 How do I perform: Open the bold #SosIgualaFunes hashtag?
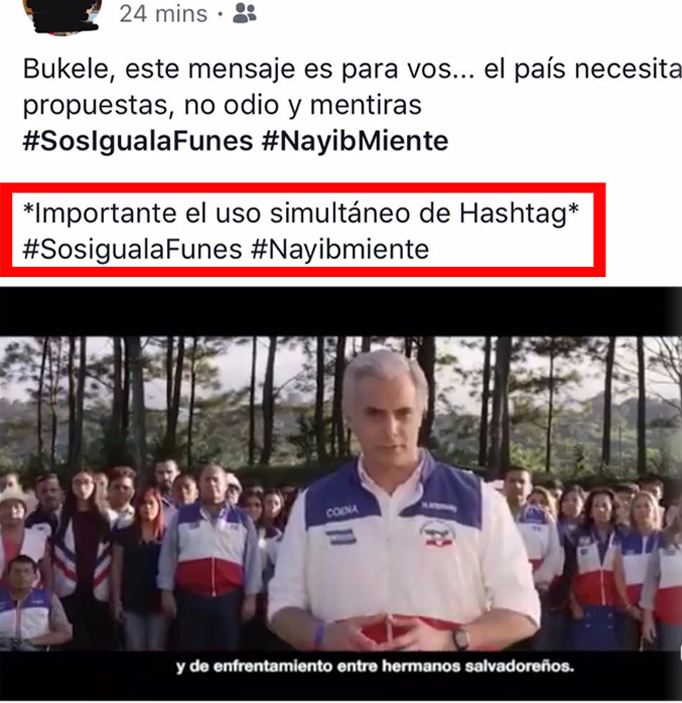[x=138, y=141]
